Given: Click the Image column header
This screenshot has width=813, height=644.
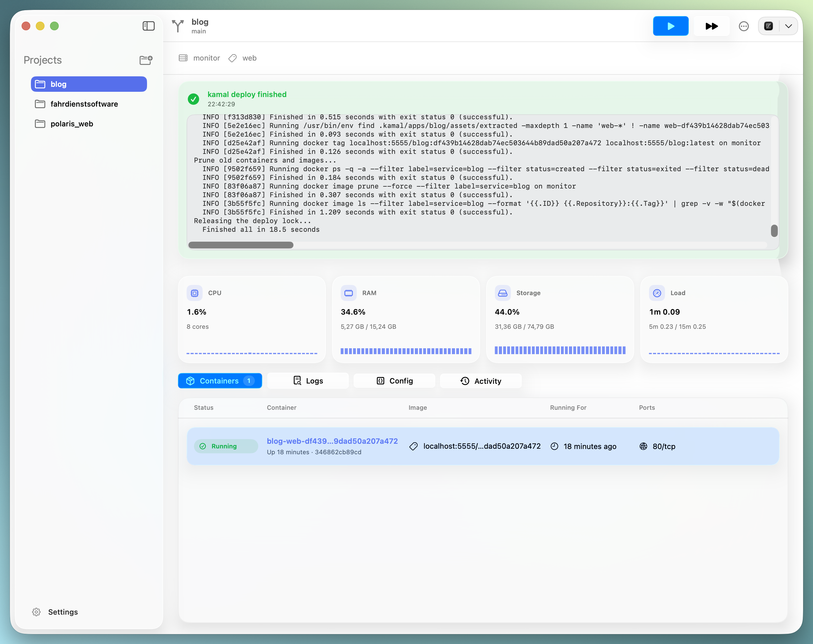Looking at the screenshot, I should click(x=418, y=408).
